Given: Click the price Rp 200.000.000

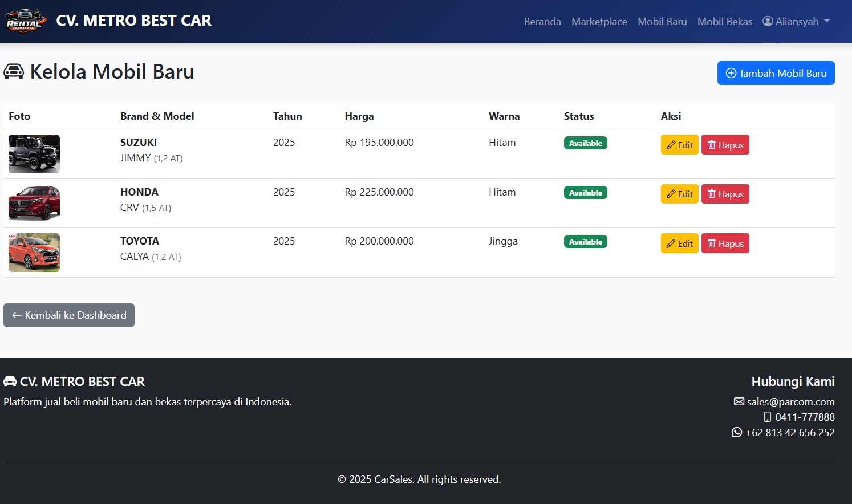Looking at the screenshot, I should pyautogui.click(x=379, y=241).
